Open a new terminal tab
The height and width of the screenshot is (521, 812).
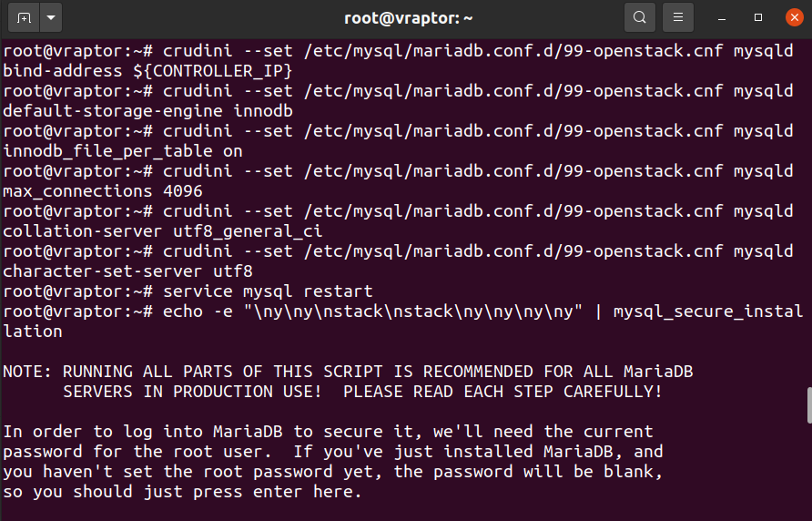click(x=24, y=17)
